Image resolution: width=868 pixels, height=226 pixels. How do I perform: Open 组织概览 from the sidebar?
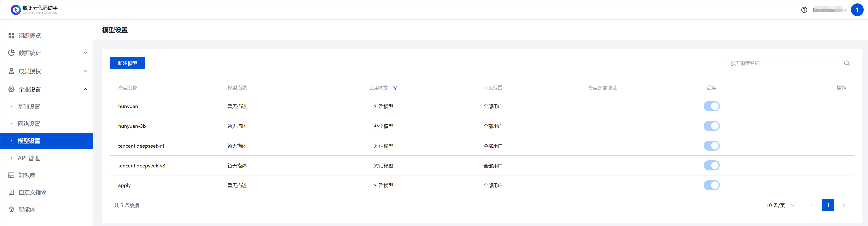(x=29, y=35)
